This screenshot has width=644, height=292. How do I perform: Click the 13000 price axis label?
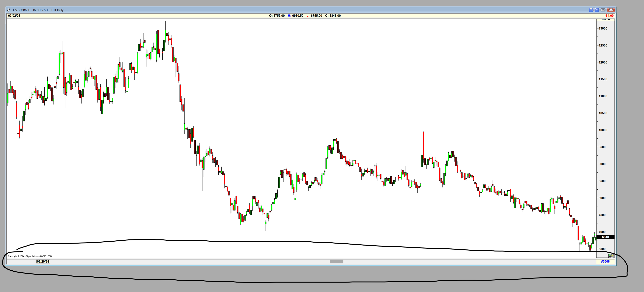[x=603, y=29]
